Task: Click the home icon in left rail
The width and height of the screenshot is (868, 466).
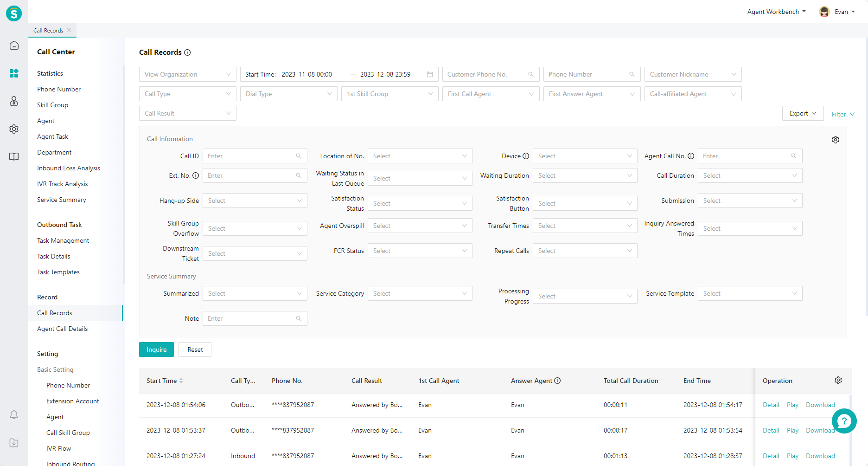Action: pyautogui.click(x=14, y=45)
